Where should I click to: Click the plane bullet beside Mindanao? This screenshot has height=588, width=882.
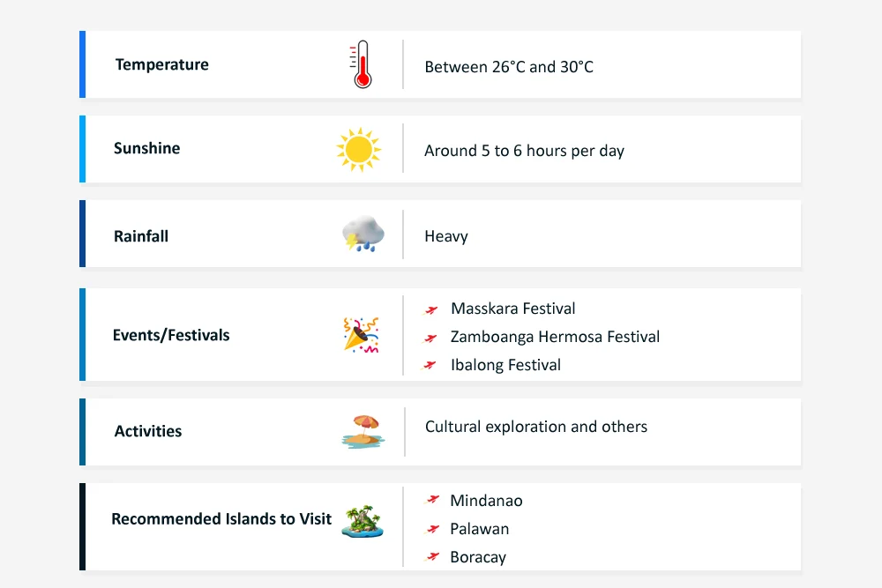(432, 500)
